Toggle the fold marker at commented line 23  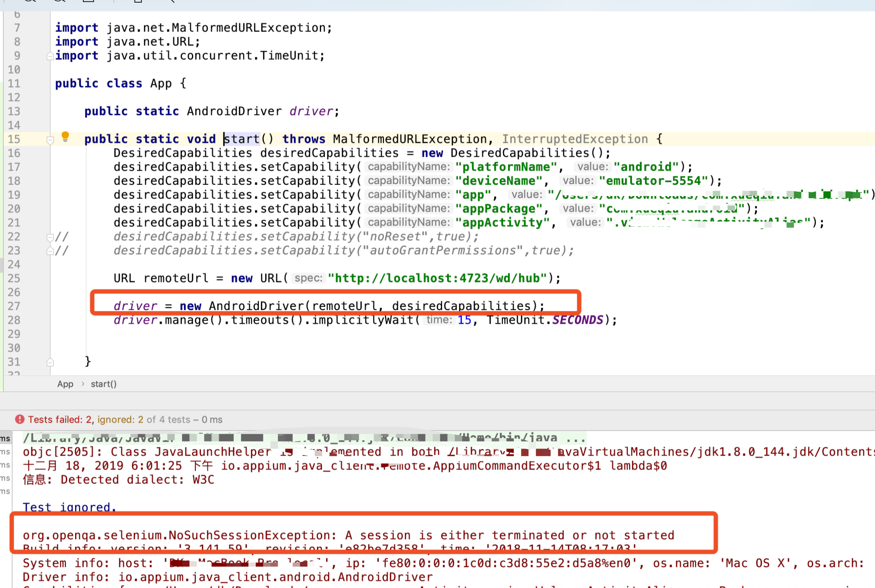(50, 251)
